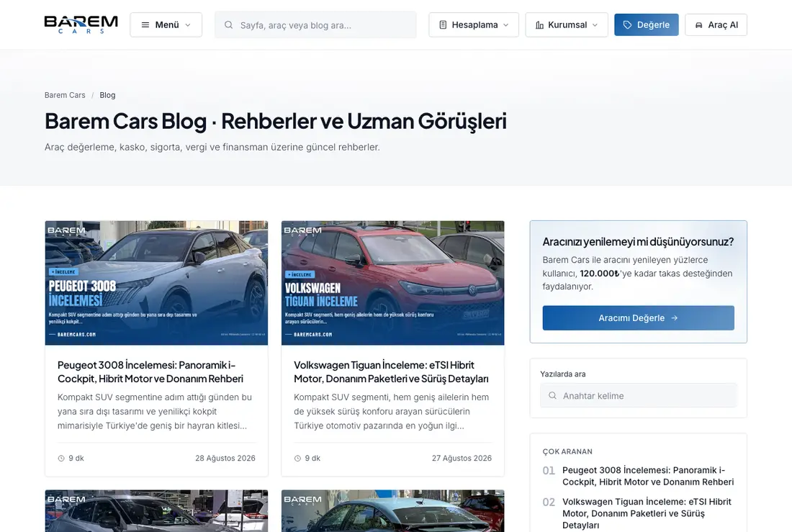792x532 pixels.
Task: Click the 28 Ağustos 2026 date
Action: pyautogui.click(x=225, y=459)
